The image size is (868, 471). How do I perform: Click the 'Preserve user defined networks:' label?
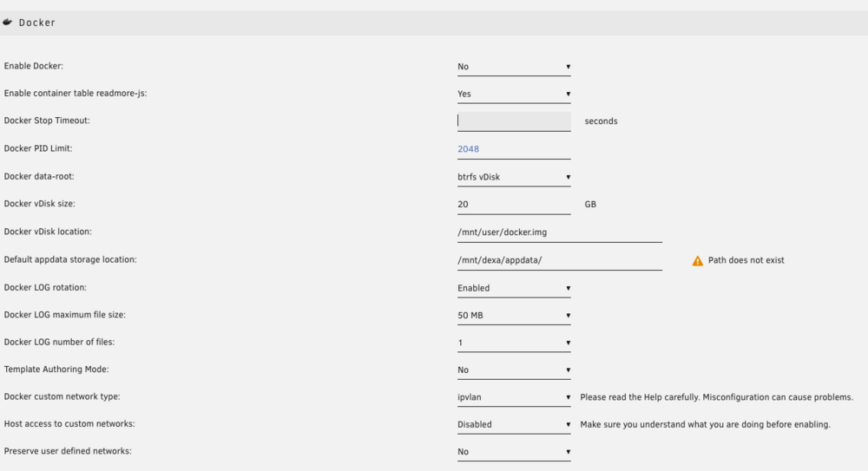[68, 451]
